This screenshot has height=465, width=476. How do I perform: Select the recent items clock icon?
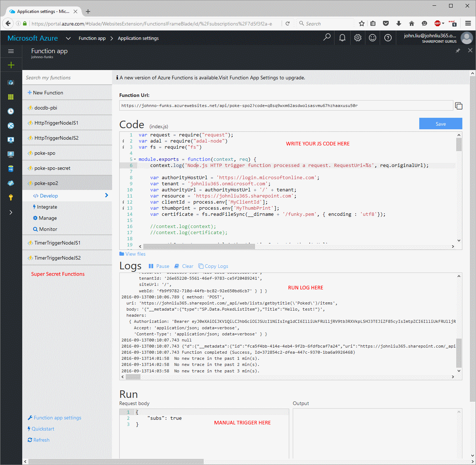[x=11, y=111]
